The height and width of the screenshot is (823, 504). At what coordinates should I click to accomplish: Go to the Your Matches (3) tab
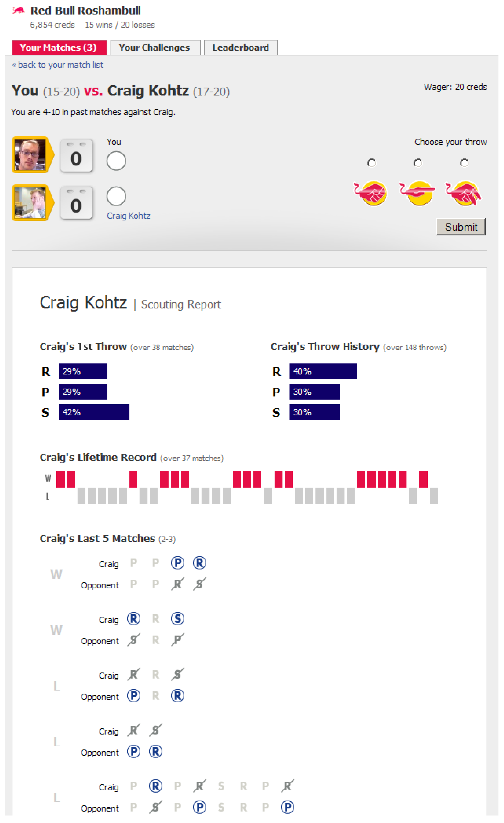tap(59, 47)
